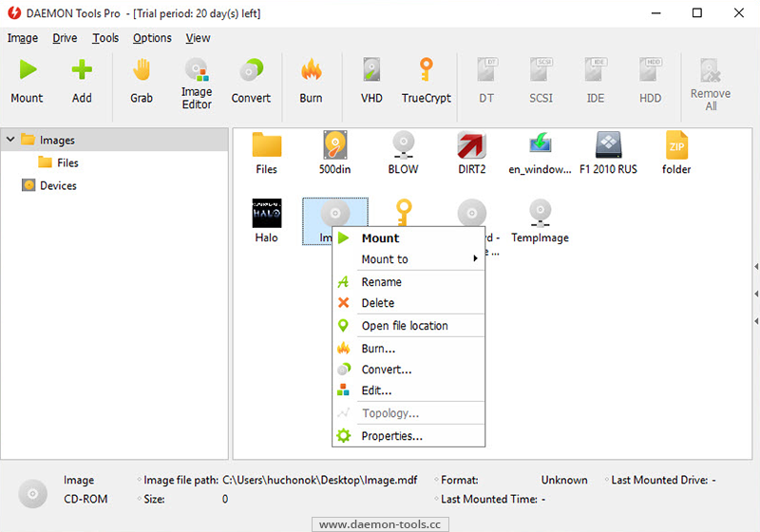Click the green Add plus icon
Viewport: 760px width, 532px height.
point(82,69)
